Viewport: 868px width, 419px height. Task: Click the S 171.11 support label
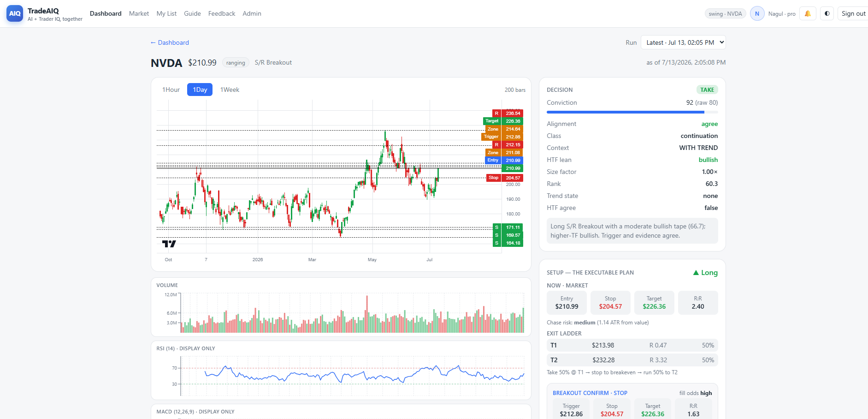coord(508,227)
